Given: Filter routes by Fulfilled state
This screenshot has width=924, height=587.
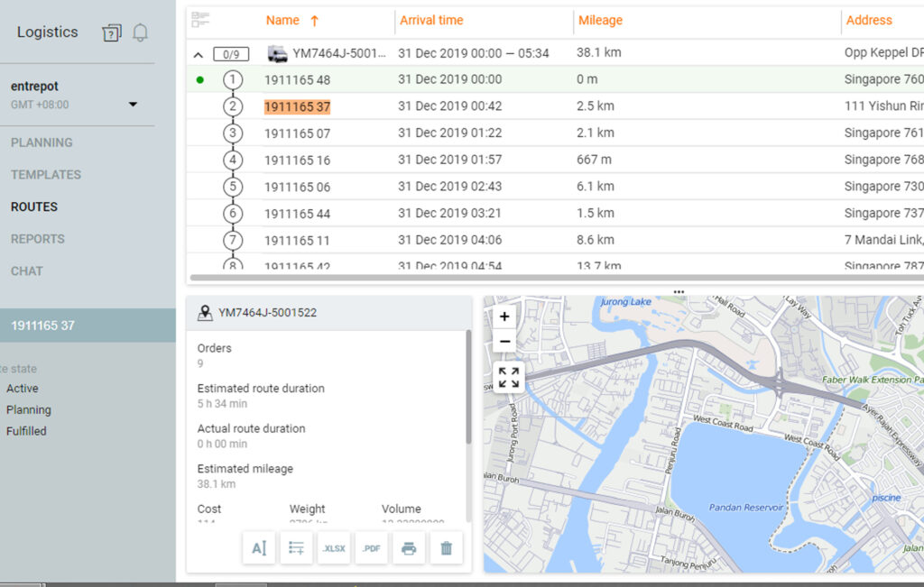Looking at the screenshot, I should (26, 431).
